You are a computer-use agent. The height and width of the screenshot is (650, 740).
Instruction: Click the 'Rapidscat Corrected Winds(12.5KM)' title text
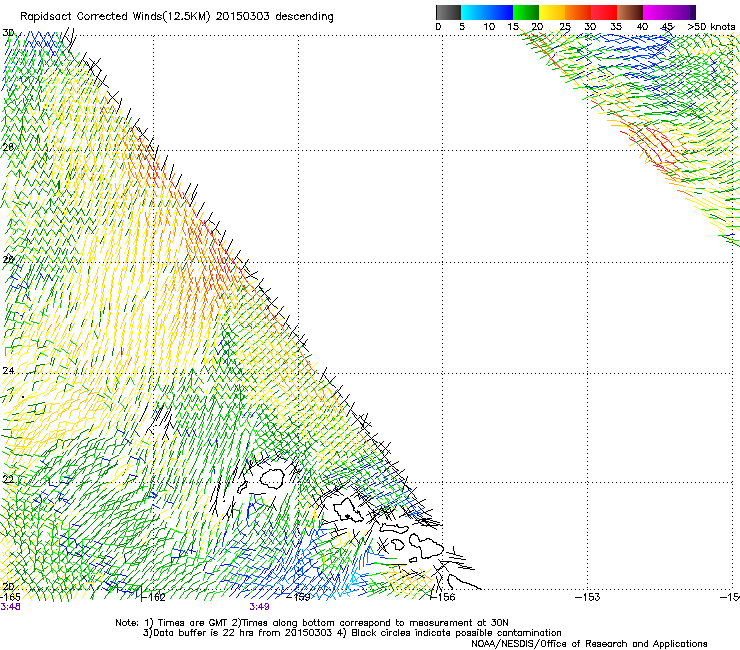(x=115, y=17)
